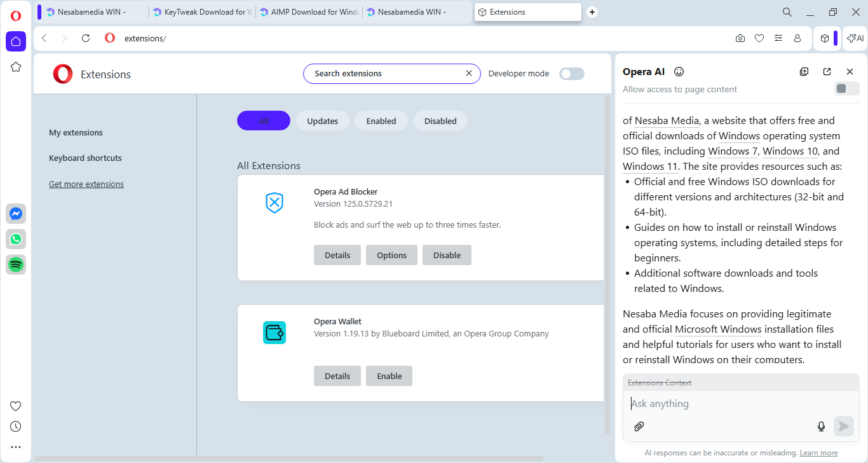Attach a file to Opera AI chat
This screenshot has width=868, height=463.
[639, 426]
